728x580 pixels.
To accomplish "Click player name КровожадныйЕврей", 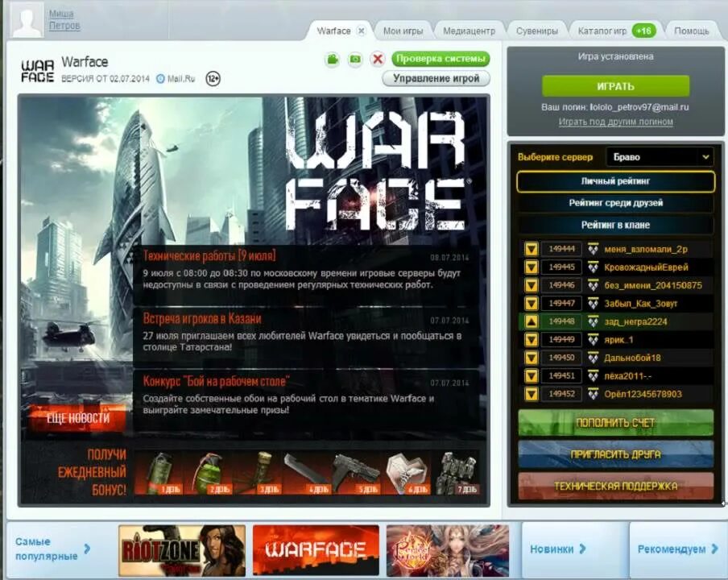I will [x=647, y=267].
